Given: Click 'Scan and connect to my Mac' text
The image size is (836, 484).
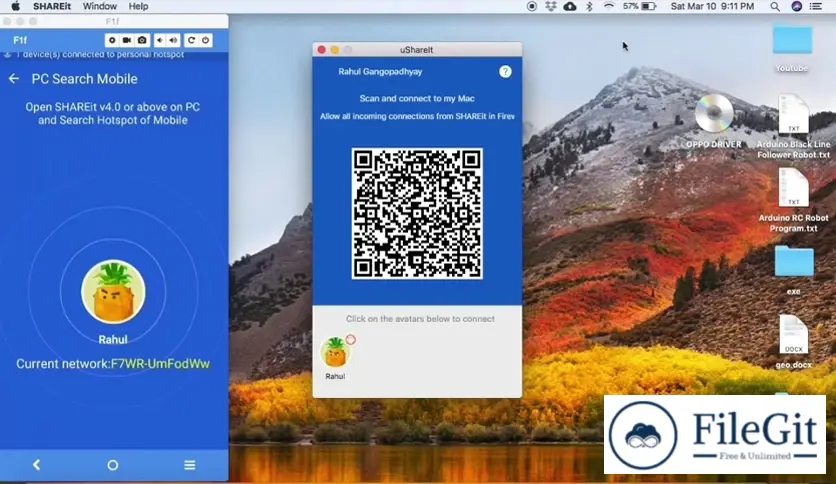Looking at the screenshot, I should click(x=417, y=99).
